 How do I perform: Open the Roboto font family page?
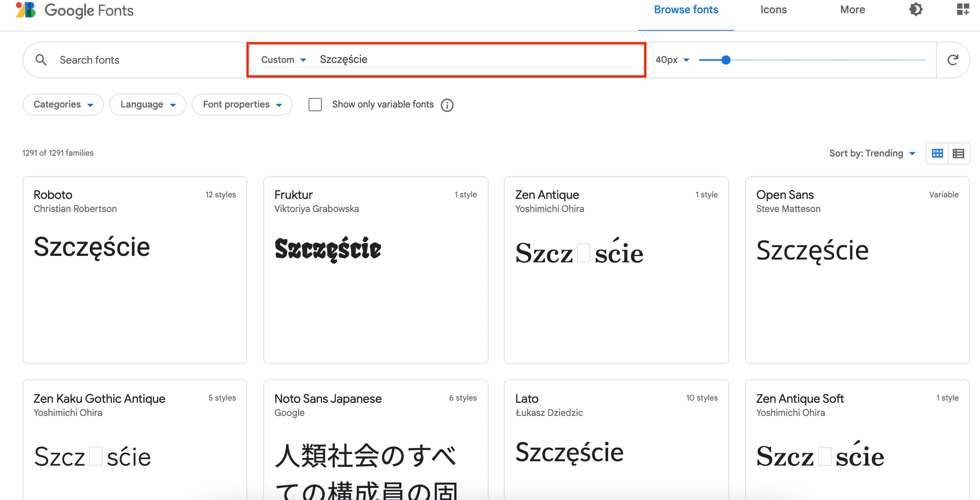[x=53, y=194]
